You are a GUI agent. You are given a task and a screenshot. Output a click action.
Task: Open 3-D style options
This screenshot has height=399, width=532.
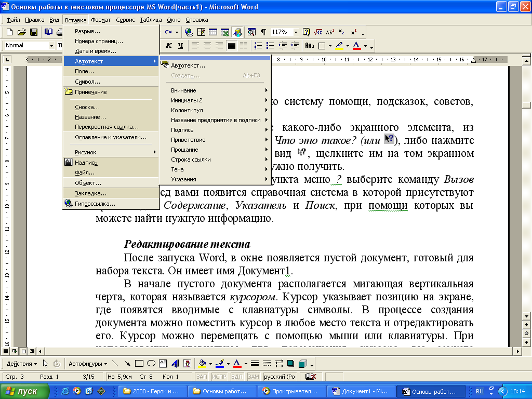pyautogui.click(x=303, y=364)
